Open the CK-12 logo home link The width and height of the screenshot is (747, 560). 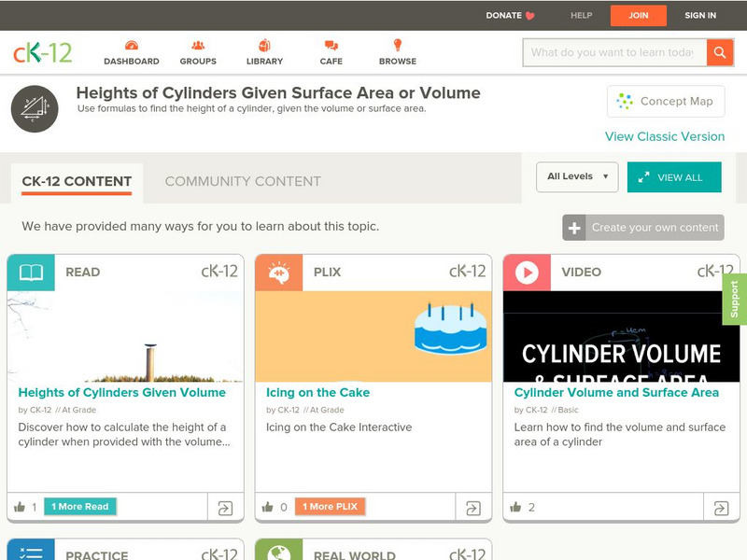[x=42, y=52]
